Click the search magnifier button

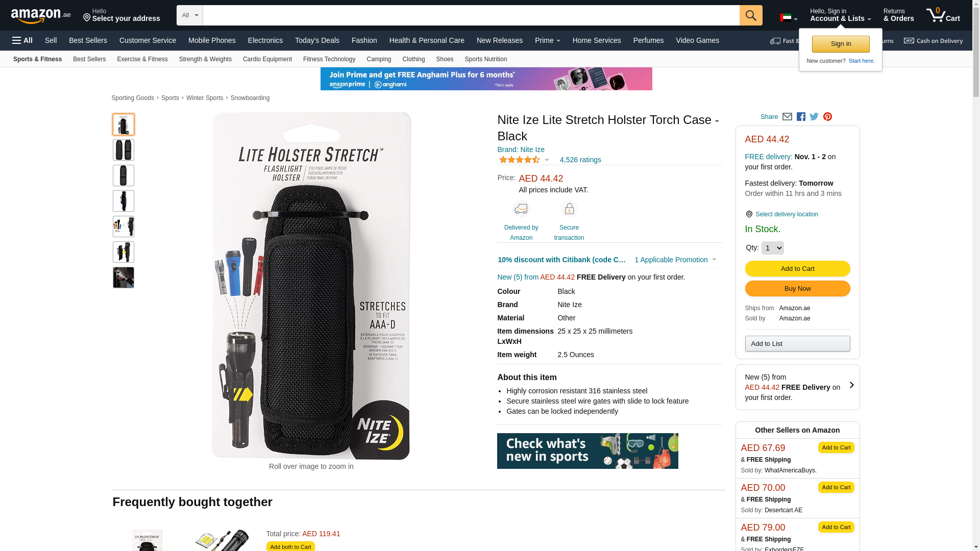coord(751,15)
